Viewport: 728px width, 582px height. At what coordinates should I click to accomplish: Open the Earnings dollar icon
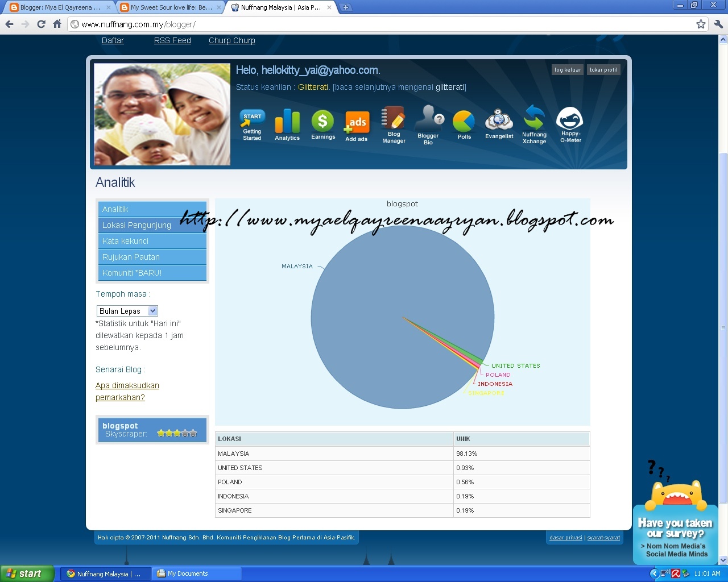323,124
